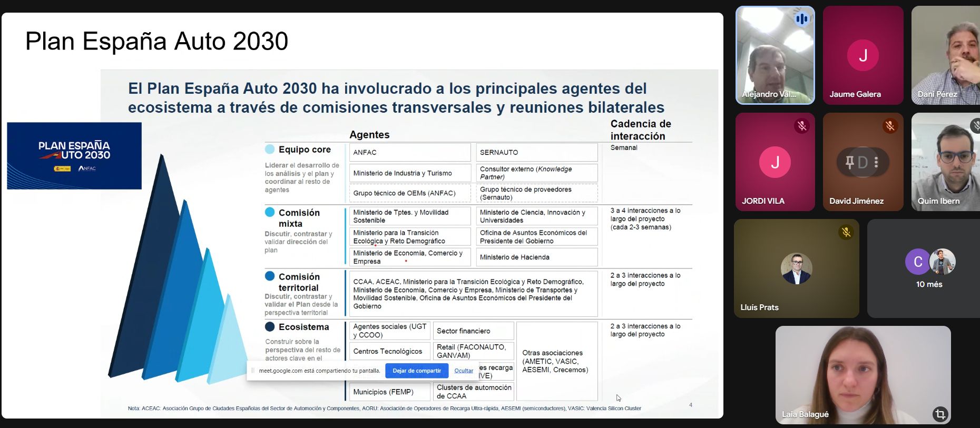Click JORDI VILA's pink "J" avatar
This screenshot has width=980, height=428.
click(775, 162)
